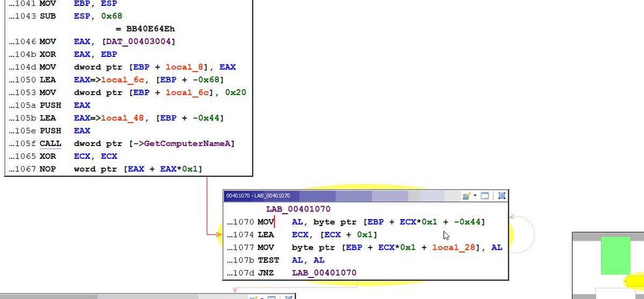Select 'XOR ECX, ECX' instruction
Screen dimensions: 644x299
point(63,157)
